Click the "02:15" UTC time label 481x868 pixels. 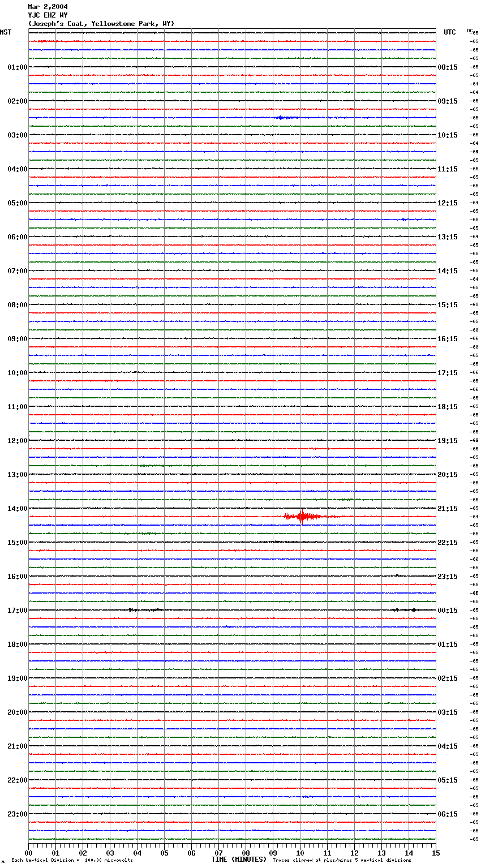pyautogui.click(x=448, y=678)
